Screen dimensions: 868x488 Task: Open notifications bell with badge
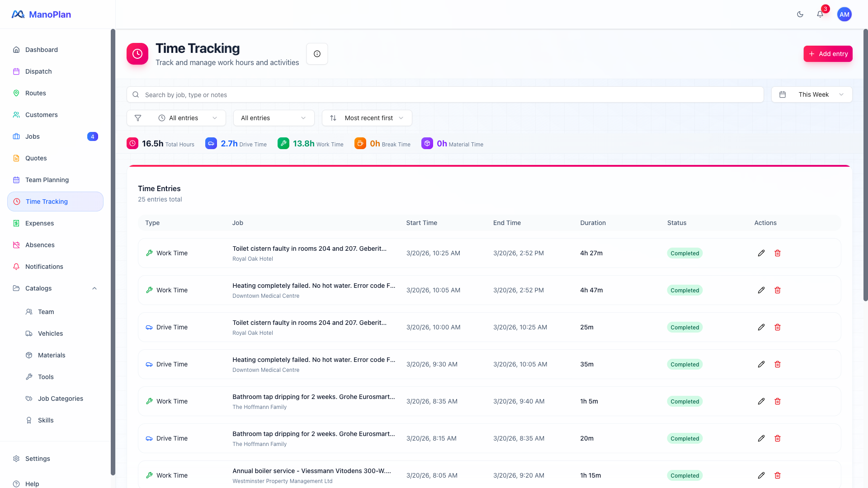click(x=820, y=14)
